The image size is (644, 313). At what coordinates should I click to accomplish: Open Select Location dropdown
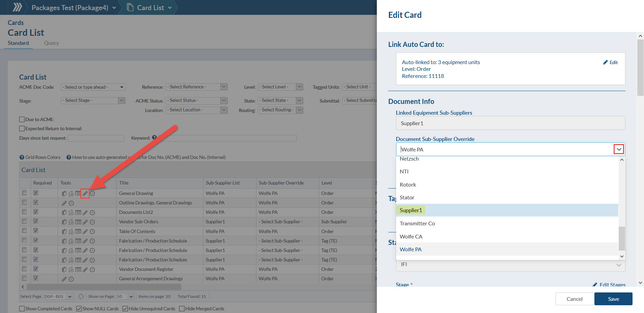pyautogui.click(x=196, y=110)
